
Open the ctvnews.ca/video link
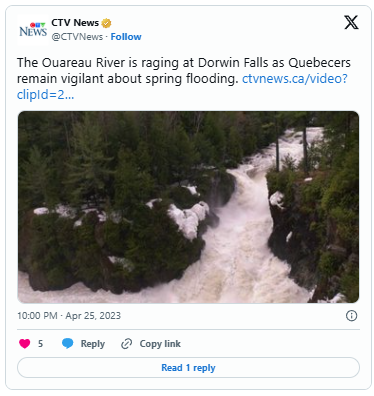click(x=295, y=79)
